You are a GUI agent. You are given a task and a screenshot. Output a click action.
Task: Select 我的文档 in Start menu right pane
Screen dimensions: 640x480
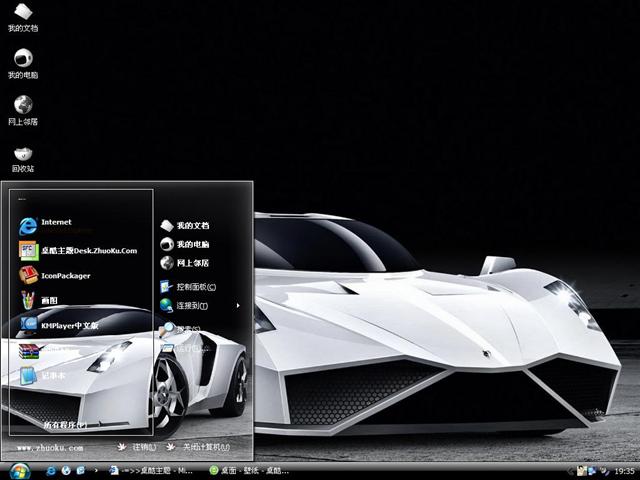click(x=191, y=226)
